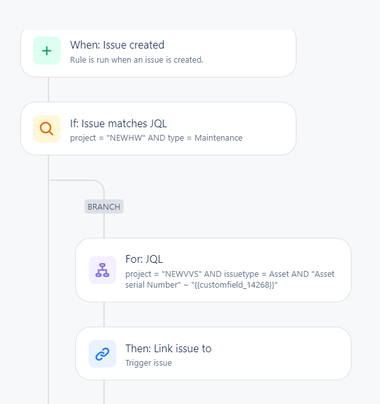Click empty canvas area right of BRANCH label

(233, 207)
